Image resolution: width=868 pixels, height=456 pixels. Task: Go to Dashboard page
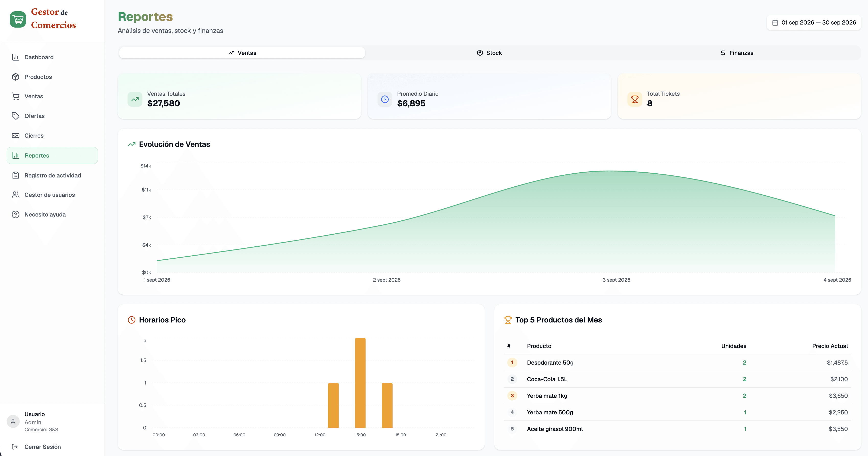pyautogui.click(x=52, y=57)
